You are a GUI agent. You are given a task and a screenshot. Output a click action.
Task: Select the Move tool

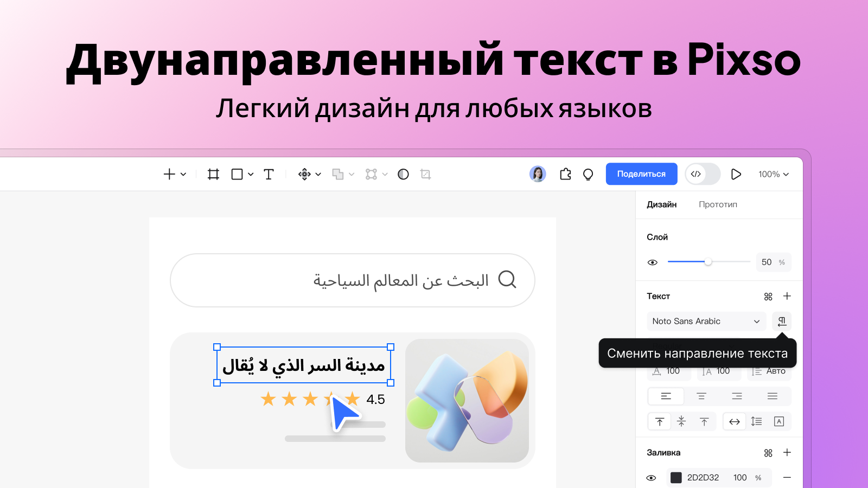305,174
